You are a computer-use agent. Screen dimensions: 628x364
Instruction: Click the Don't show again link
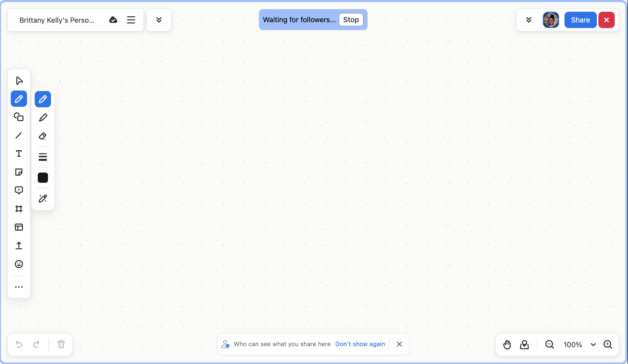pos(360,344)
